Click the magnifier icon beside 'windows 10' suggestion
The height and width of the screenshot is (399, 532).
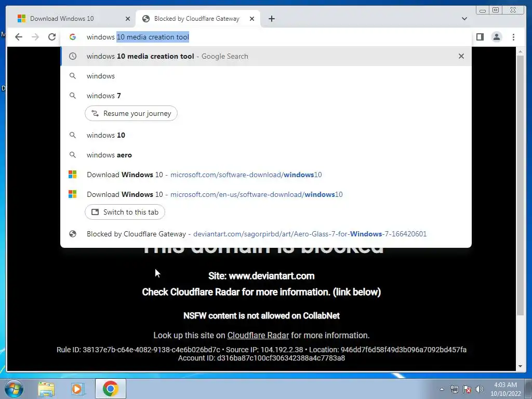point(73,135)
